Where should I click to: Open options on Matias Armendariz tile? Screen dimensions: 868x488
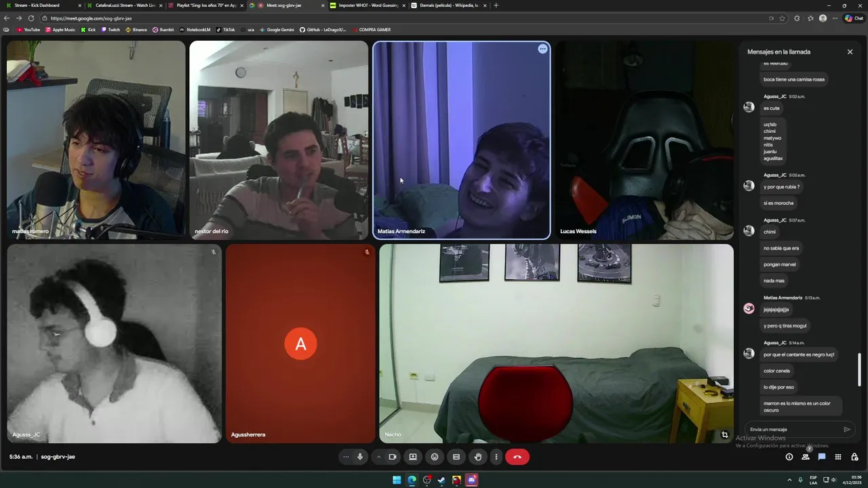542,49
